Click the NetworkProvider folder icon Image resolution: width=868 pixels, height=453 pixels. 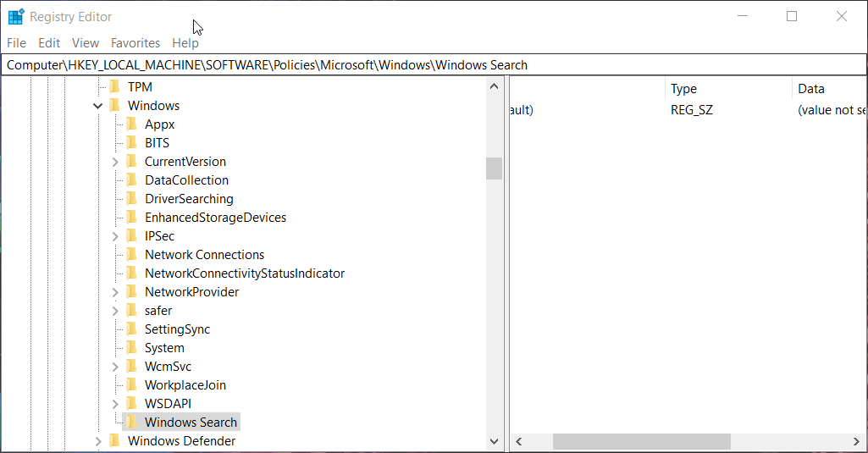132,292
